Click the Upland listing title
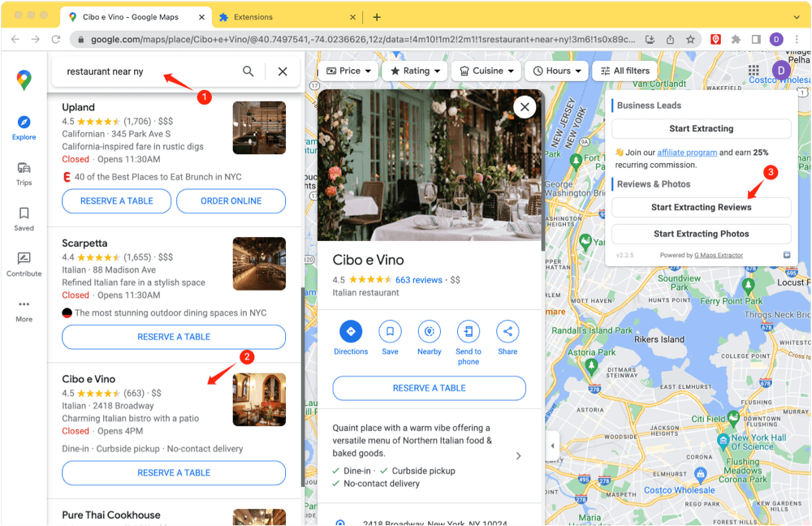 coord(78,107)
